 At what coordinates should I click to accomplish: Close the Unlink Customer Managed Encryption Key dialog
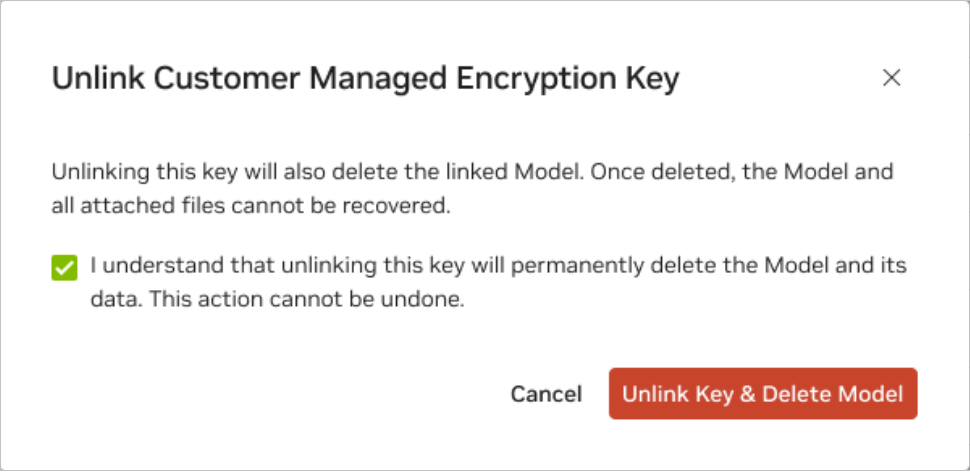tap(892, 78)
